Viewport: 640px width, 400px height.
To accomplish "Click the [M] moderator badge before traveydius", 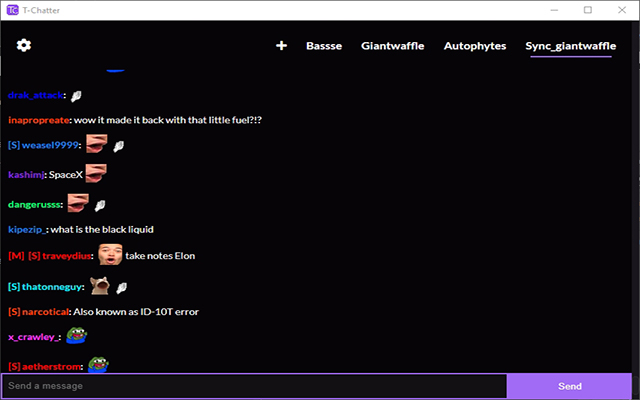I will click(16, 256).
